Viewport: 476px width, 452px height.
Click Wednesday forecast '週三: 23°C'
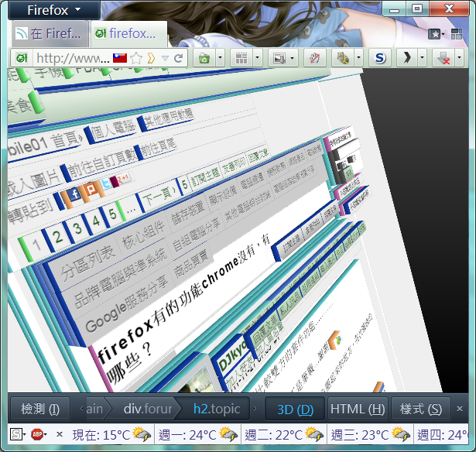(370, 435)
